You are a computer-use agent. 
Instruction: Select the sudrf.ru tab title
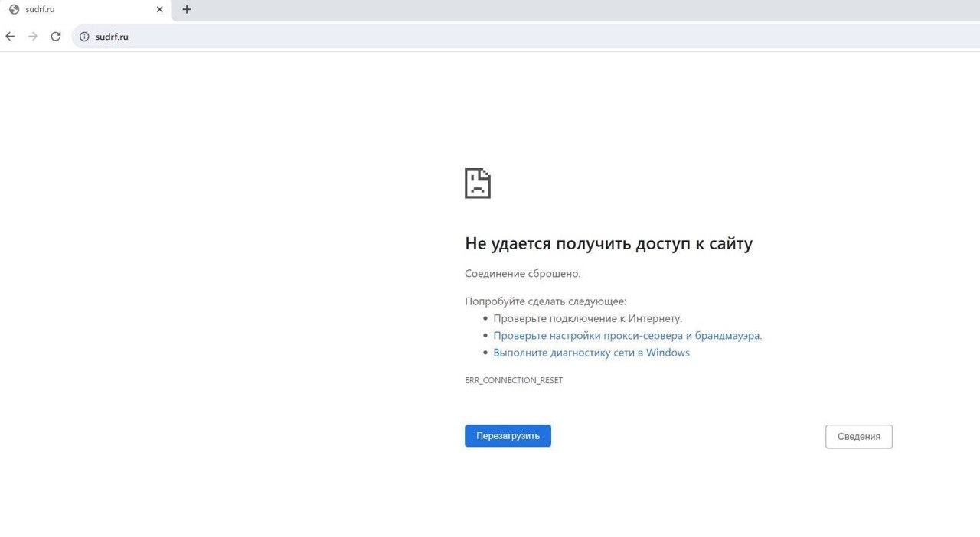tap(40, 10)
